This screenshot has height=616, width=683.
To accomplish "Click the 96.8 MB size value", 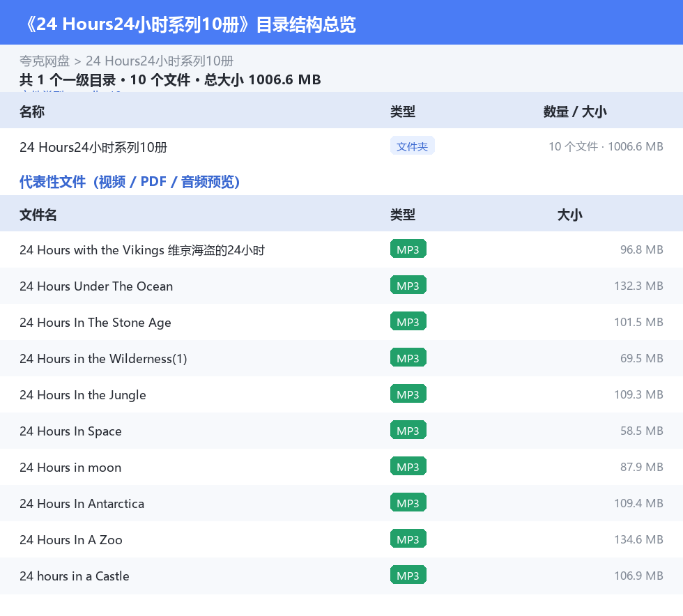I will click(x=642, y=249).
